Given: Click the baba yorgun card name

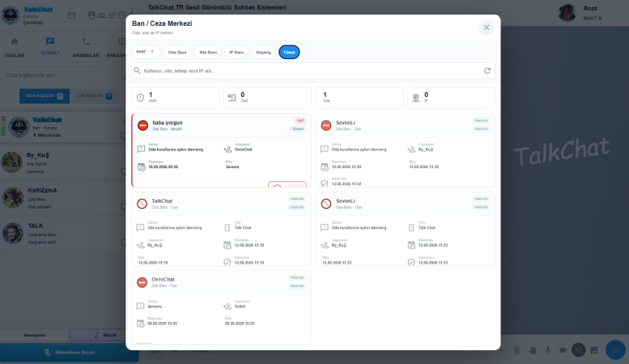Looking at the screenshot, I should [168, 123].
